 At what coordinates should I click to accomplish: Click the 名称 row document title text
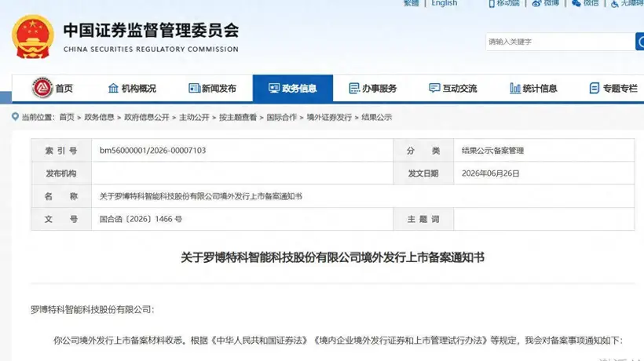201,196
